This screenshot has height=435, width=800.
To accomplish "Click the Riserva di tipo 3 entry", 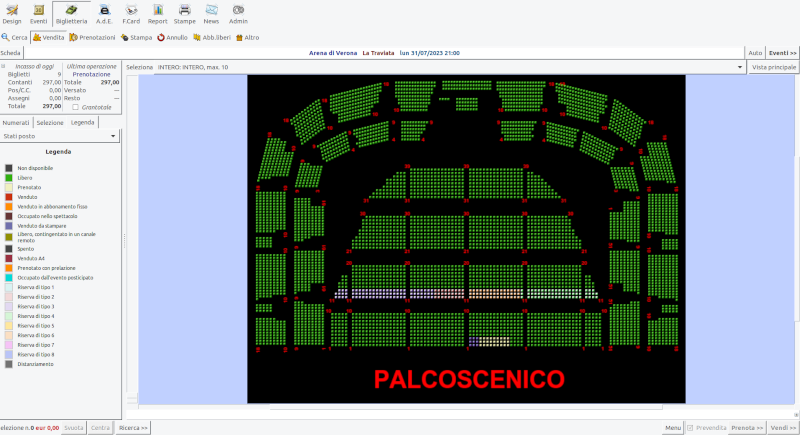I will click(36, 306).
